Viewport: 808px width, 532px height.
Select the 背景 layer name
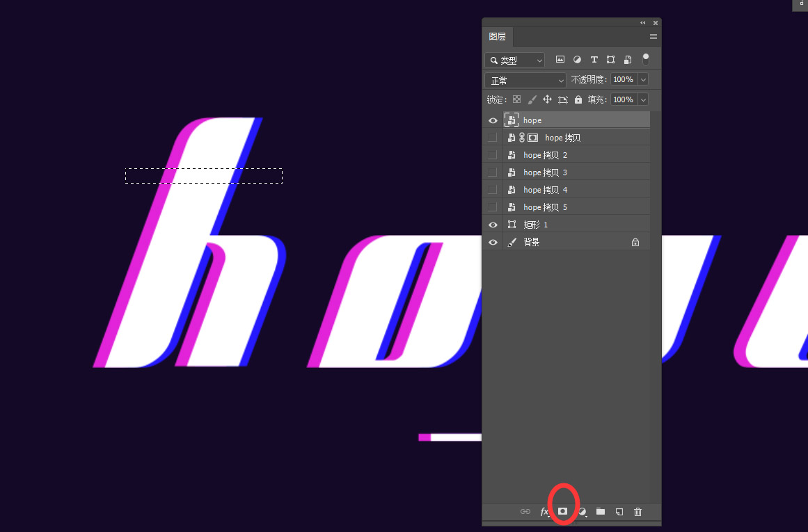[531, 242]
